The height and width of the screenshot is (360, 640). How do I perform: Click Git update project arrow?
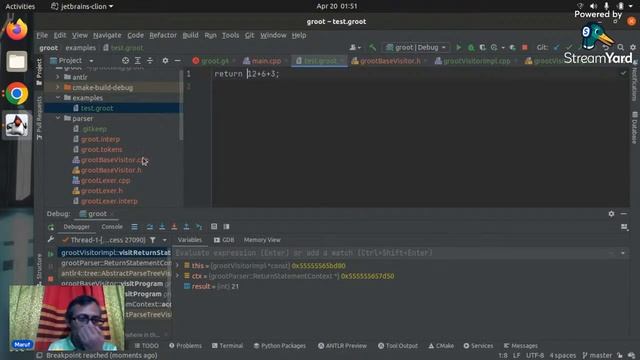click(556, 48)
